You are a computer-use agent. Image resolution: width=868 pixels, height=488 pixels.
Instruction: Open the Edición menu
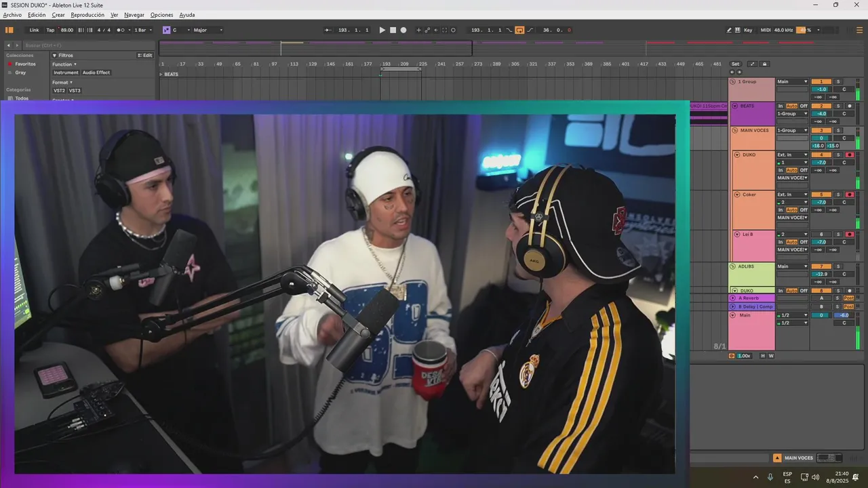pos(37,15)
